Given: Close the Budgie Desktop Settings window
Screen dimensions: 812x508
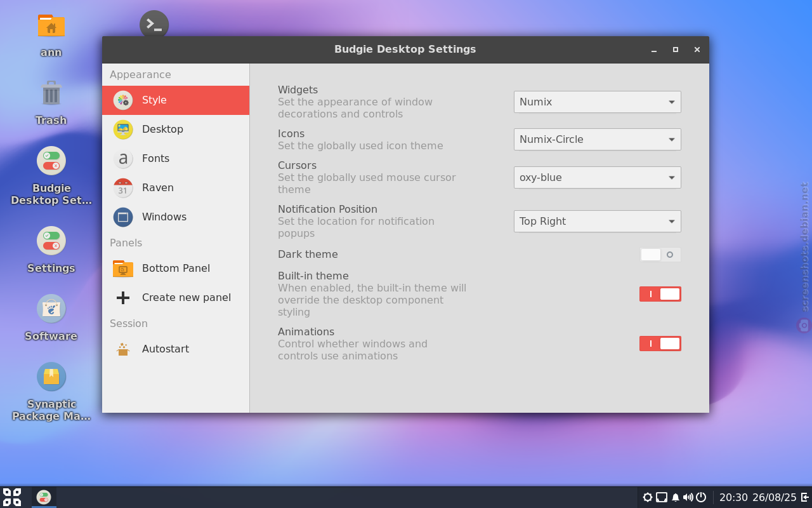Looking at the screenshot, I should (697, 50).
